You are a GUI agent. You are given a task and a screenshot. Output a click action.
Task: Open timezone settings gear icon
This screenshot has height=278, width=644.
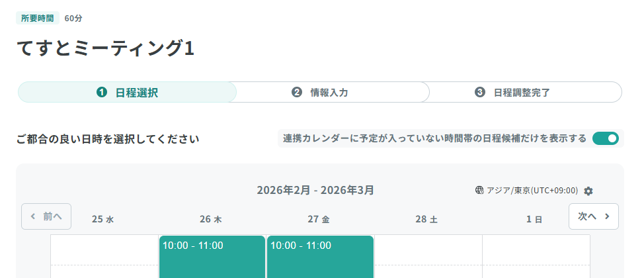tap(588, 191)
